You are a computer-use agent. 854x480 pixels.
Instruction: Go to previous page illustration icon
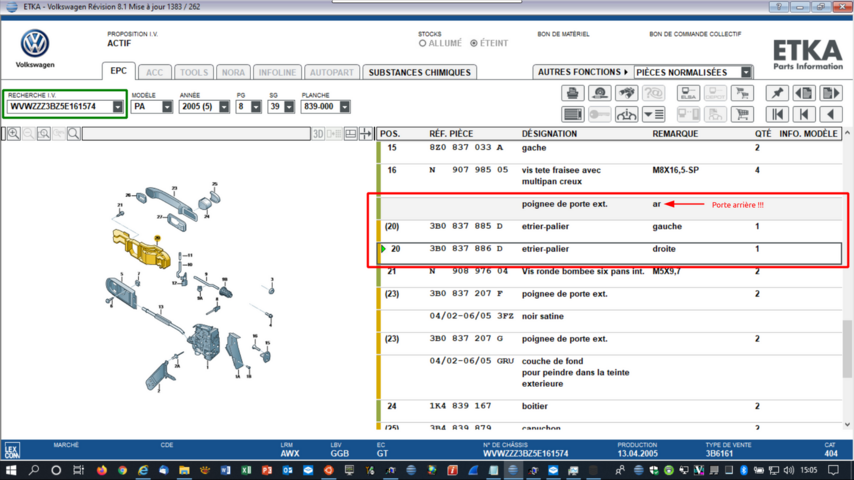tap(804, 93)
